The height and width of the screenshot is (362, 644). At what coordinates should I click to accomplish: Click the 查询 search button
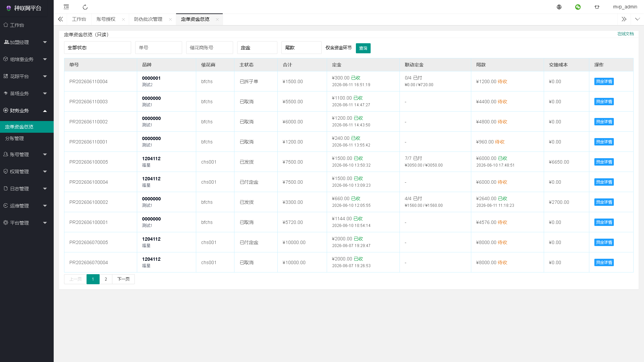pyautogui.click(x=363, y=48)
